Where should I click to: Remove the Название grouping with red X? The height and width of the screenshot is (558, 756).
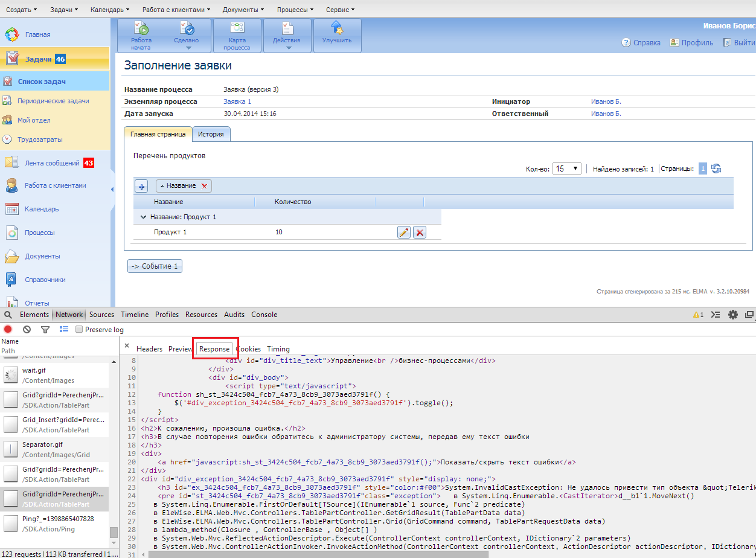(204, 186)
